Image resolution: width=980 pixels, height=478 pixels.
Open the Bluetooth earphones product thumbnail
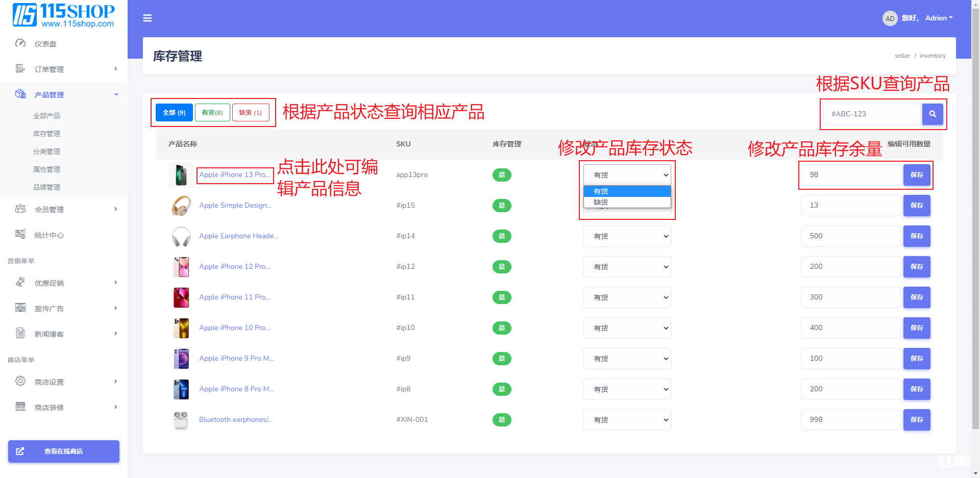coord(181,420)
